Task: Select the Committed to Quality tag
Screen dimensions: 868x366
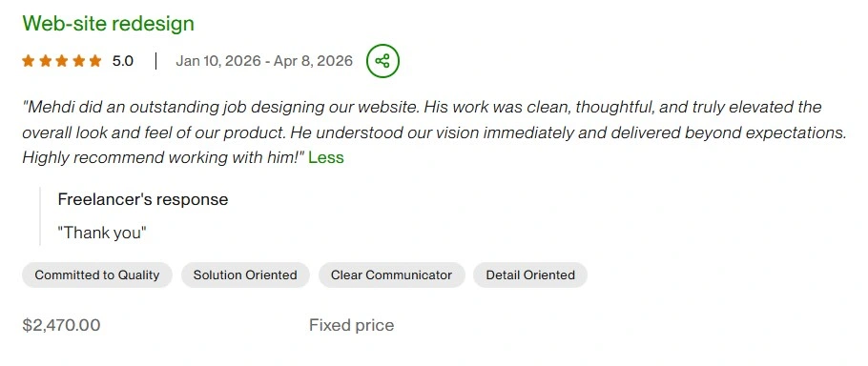Action: 97,274
